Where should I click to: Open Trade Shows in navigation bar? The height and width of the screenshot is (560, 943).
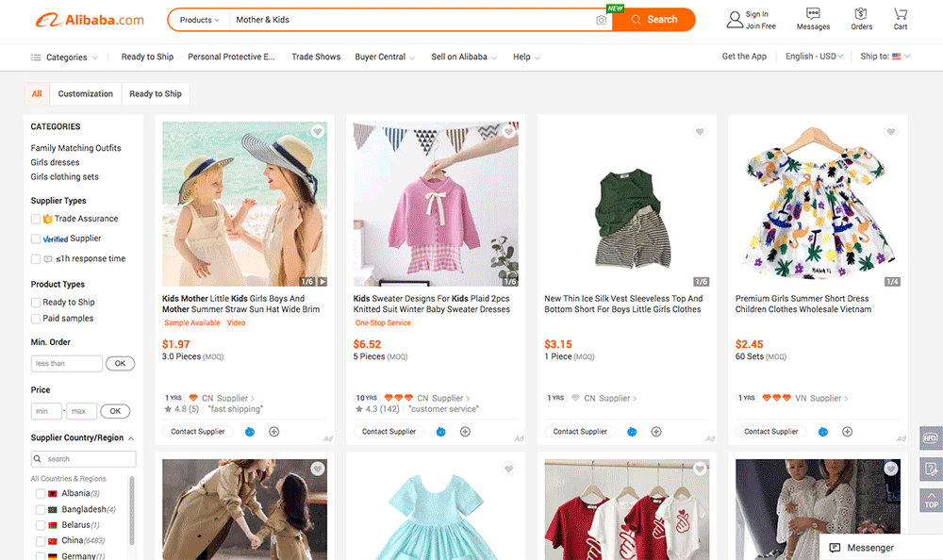[316, 58]
